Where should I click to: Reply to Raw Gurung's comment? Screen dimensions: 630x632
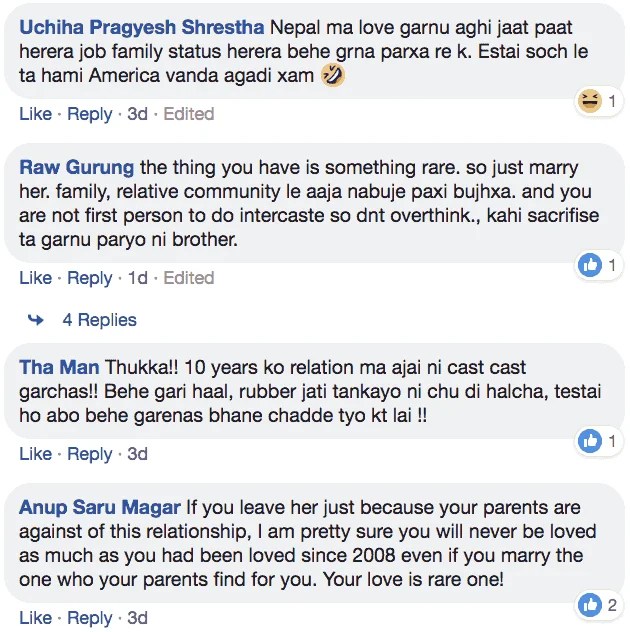90,278
